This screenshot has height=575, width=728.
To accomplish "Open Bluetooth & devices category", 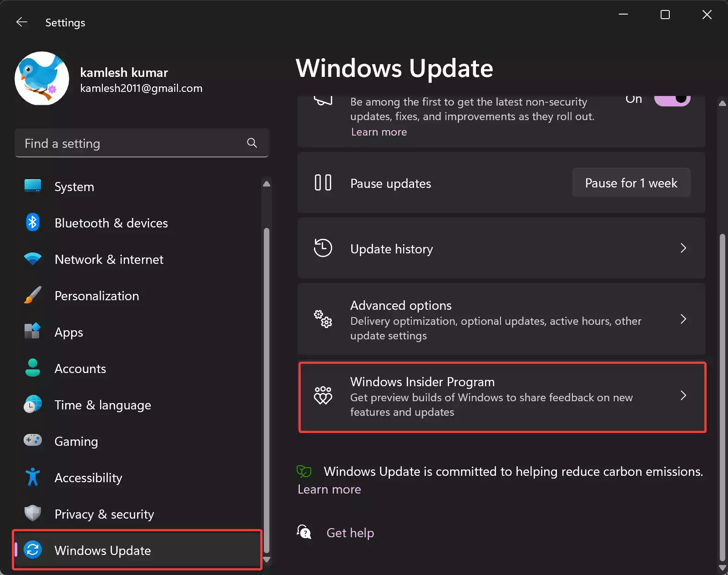I will coord(137,223).
